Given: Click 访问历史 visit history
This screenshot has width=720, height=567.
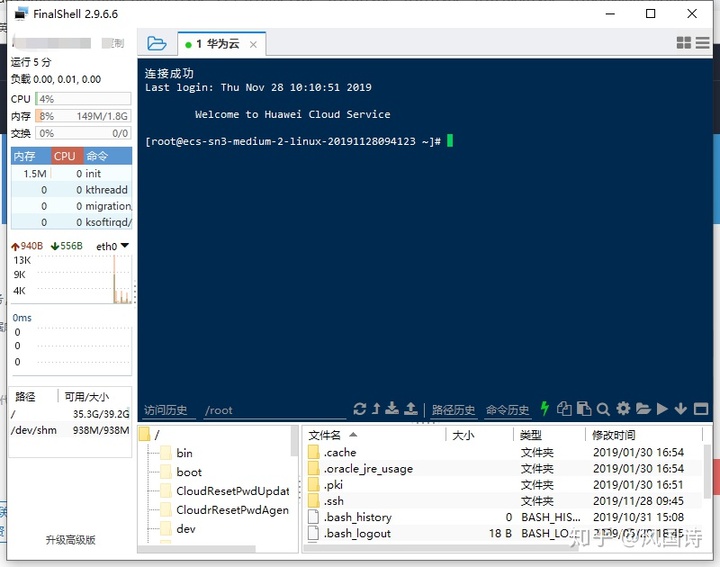Looking at the screenshot, I should 165,410.
